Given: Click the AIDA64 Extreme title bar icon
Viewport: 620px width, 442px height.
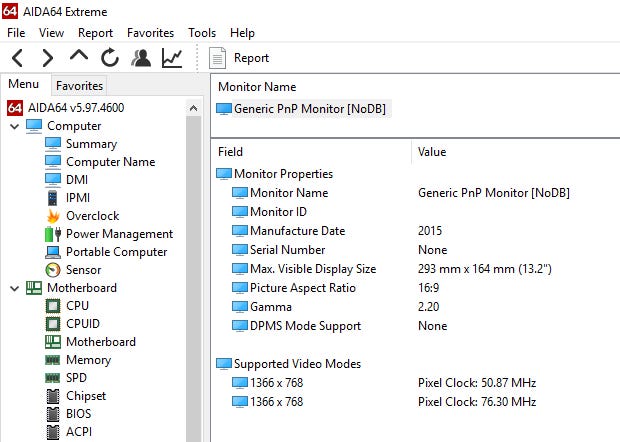Looking at the screenshot, I should (10, 11).
